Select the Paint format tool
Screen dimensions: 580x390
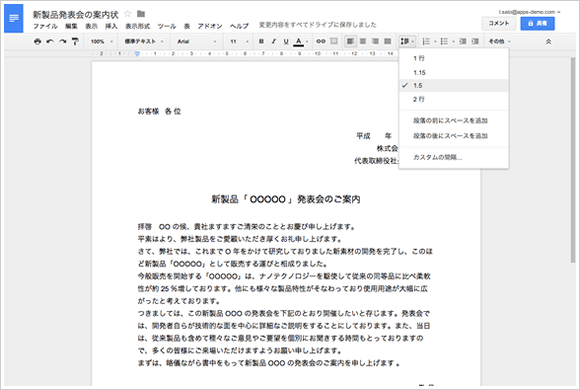[75, 41]
